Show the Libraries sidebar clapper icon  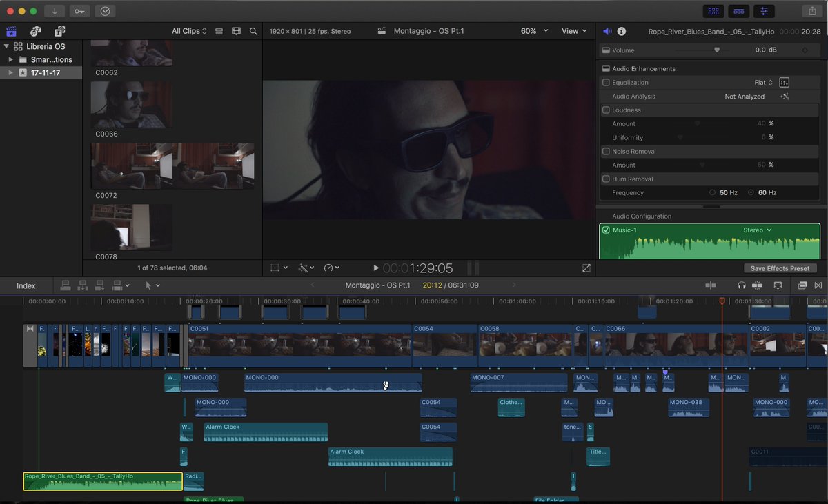tap(11, 31)
